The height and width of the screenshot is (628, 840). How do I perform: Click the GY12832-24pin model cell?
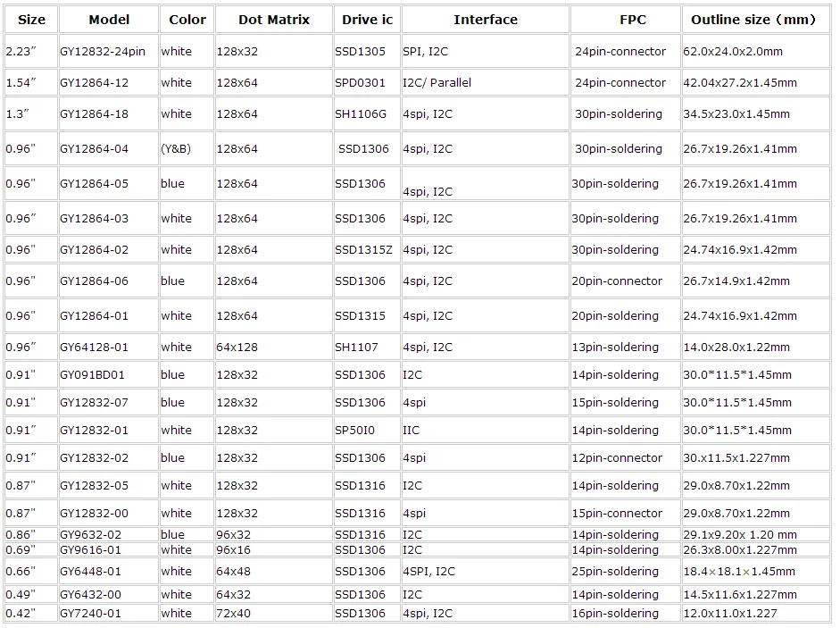tap(102, 52)
